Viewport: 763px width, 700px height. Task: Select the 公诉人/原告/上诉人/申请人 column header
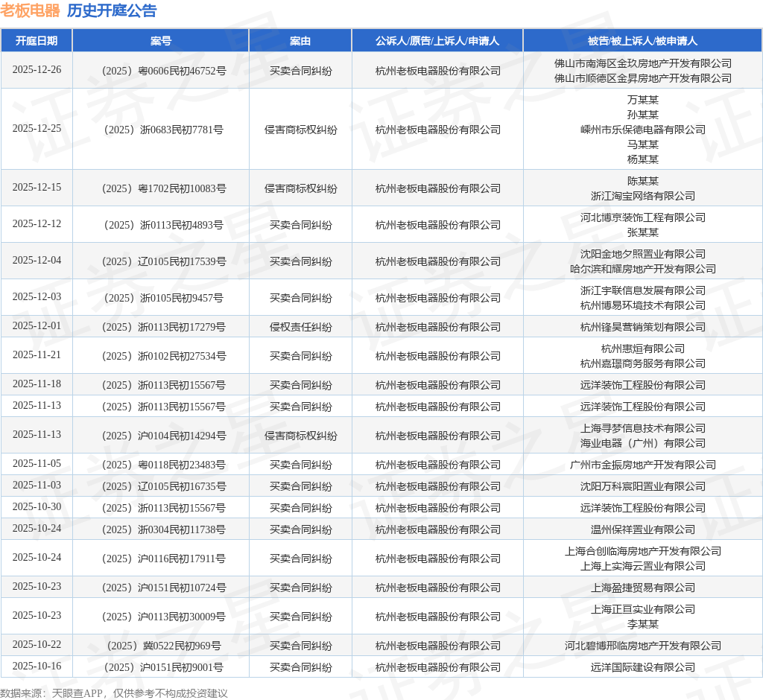pos(437,41)
